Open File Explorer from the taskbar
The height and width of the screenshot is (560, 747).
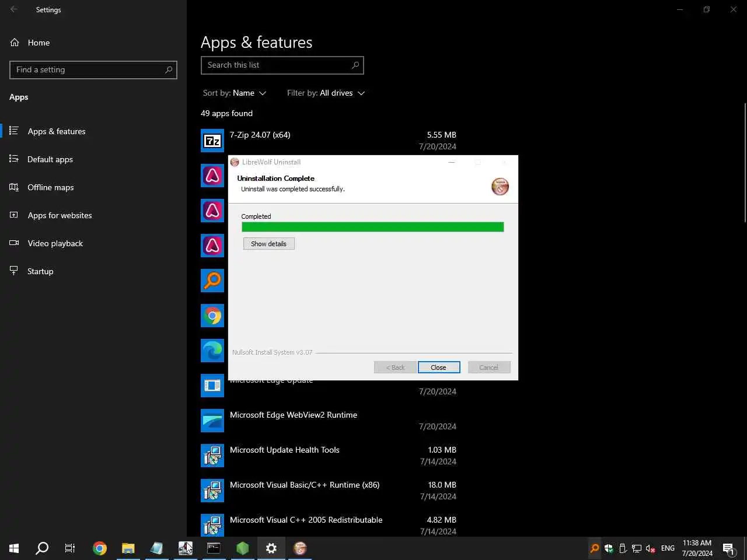click(128, 548)
